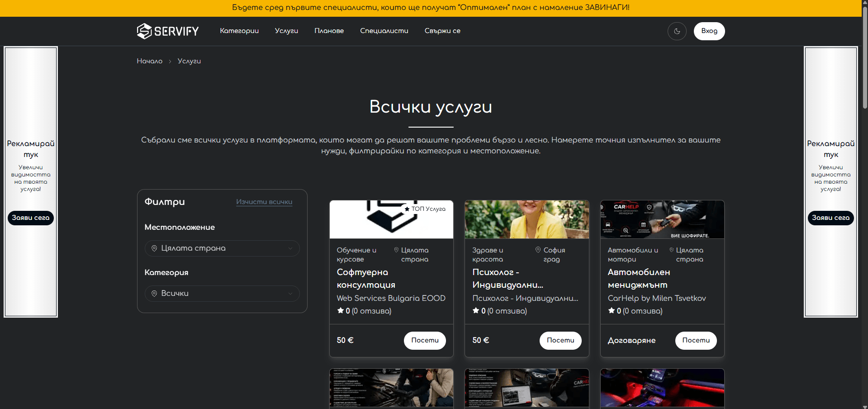Go to Начало breadcrumb
Screen dimensions: 868x409
tap(150, 61)
